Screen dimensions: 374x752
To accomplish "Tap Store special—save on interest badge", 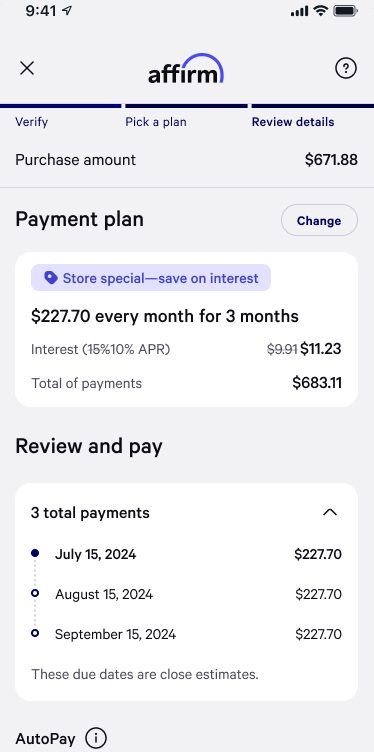I will coord(151,278).
